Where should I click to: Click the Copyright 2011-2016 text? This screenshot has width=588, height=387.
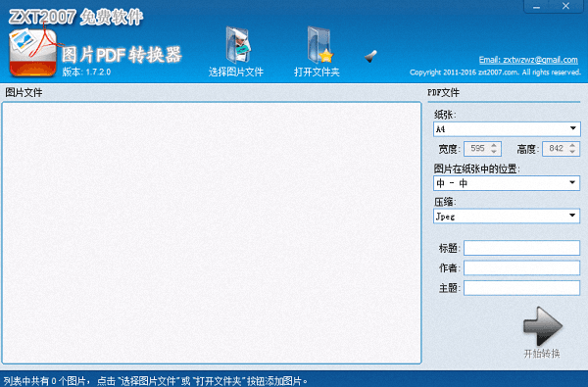tap(495, 72)
